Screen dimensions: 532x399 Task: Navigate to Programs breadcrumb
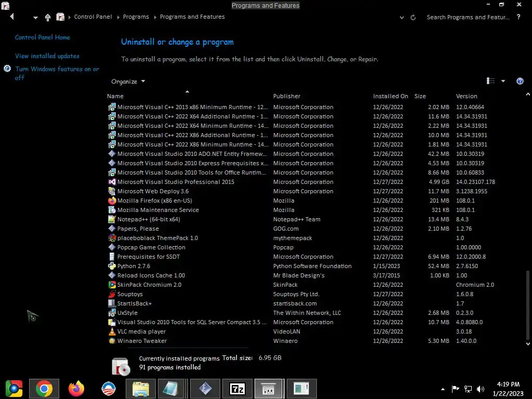click(x=136, y=17)
